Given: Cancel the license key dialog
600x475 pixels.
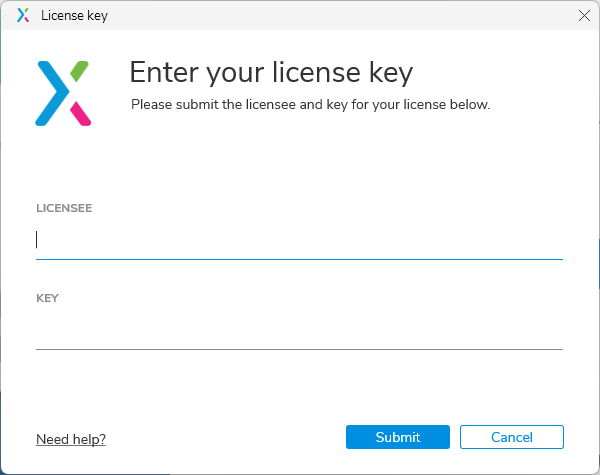Looking at the screenshot, I should pyautogui.click(x=511, y=437).
